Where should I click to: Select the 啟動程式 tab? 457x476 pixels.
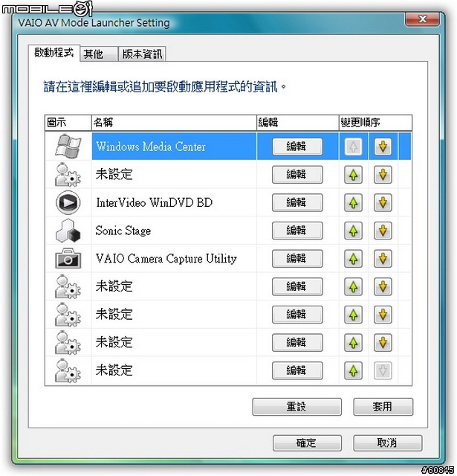coord(54,53)
